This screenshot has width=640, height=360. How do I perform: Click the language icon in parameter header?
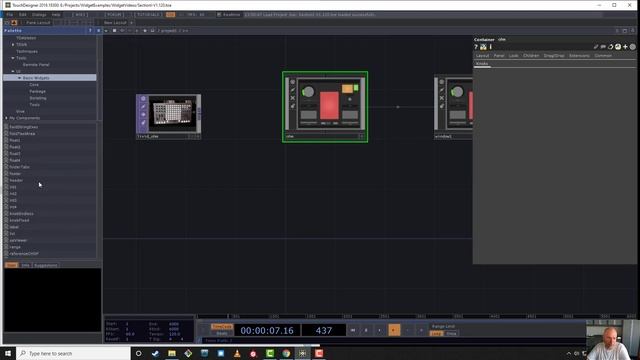pyautogui.click(x=618, y=47)
